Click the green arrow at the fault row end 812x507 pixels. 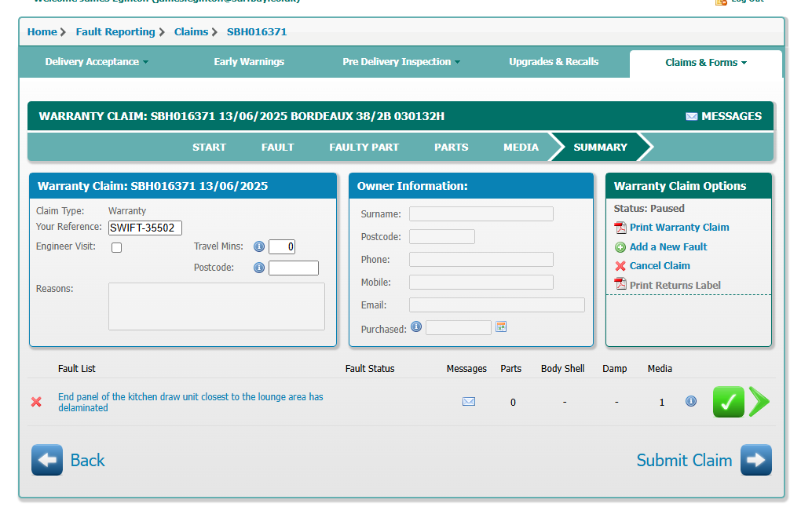click(x=759, y=402)
